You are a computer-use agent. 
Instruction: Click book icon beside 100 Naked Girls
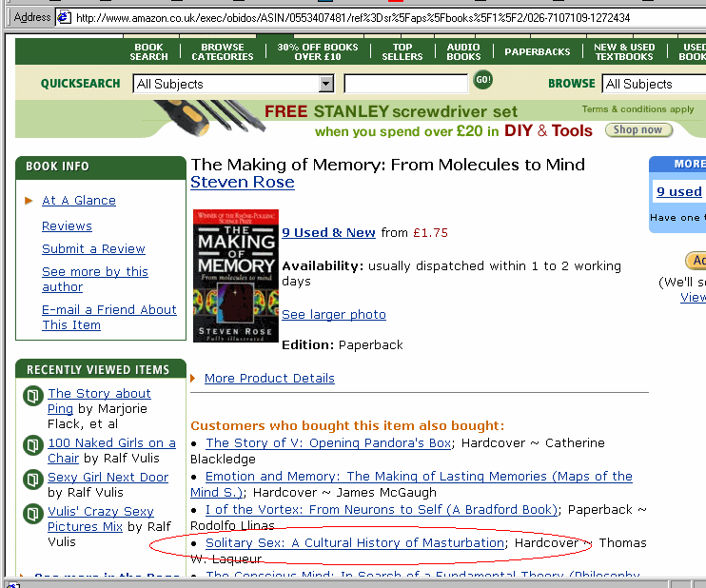[32, 445]
